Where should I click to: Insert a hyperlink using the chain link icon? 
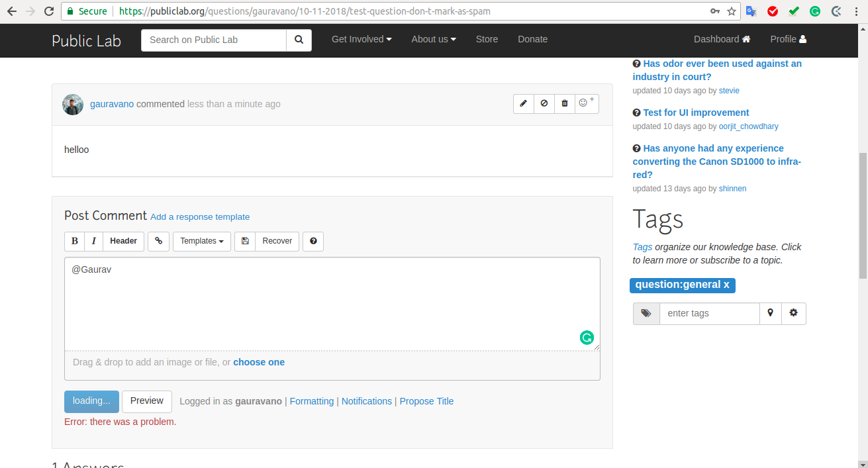[158, 241]
